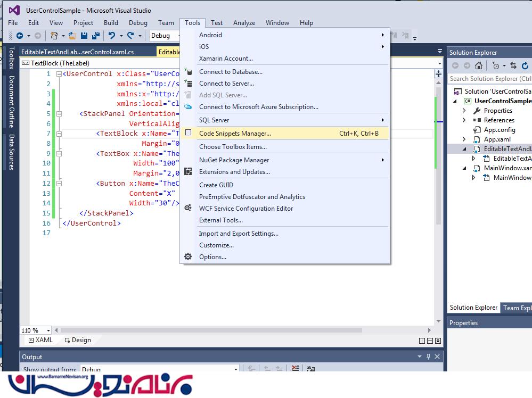The width and height of the screenshot is (532, 398).
Task: Open the Toolbox side panel tab
Action: point(11,58)
